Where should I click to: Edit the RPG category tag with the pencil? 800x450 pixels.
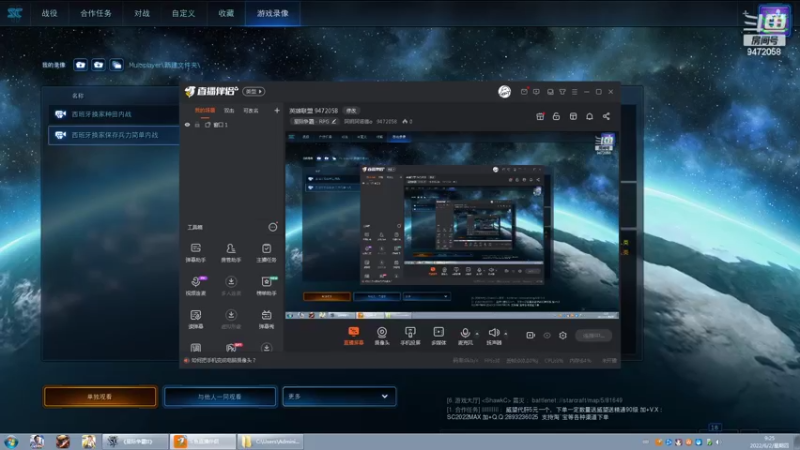point(334,121)
